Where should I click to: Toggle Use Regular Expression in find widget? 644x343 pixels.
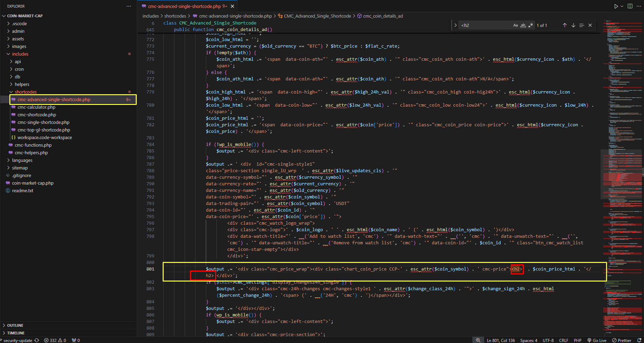[531, 25]
